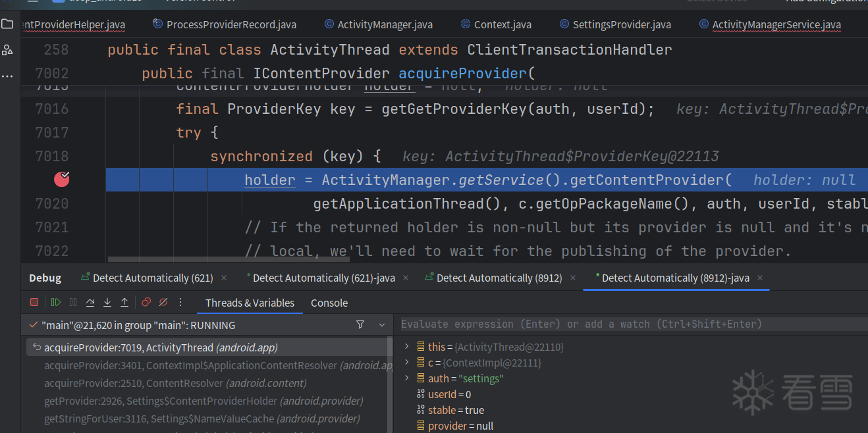The image size is (868, 433).
Task: Select acquireProvider:2510 ContentResolver stack frame
Action: coord(175,383)
